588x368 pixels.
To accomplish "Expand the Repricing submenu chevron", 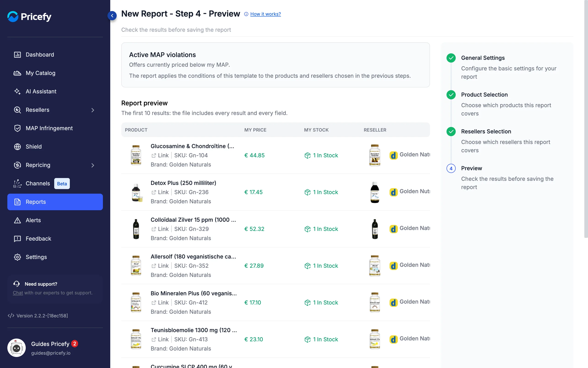I will (93, 165).
